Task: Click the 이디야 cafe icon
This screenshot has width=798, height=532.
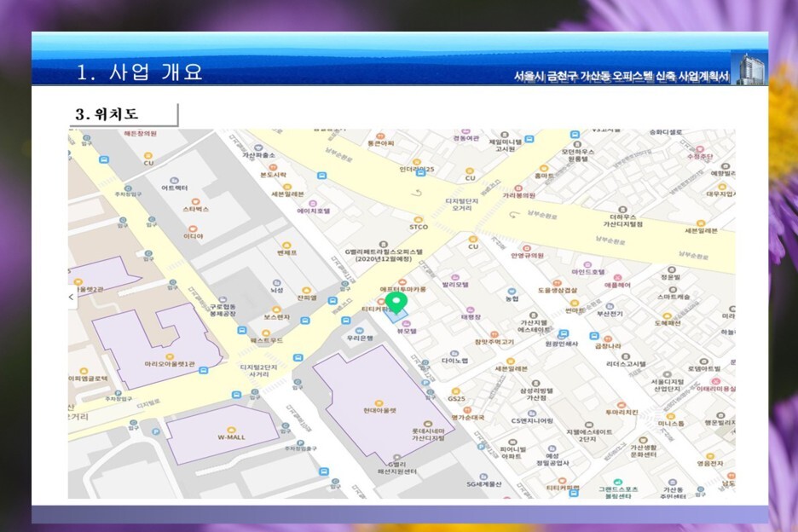Action: pos(193,229)
